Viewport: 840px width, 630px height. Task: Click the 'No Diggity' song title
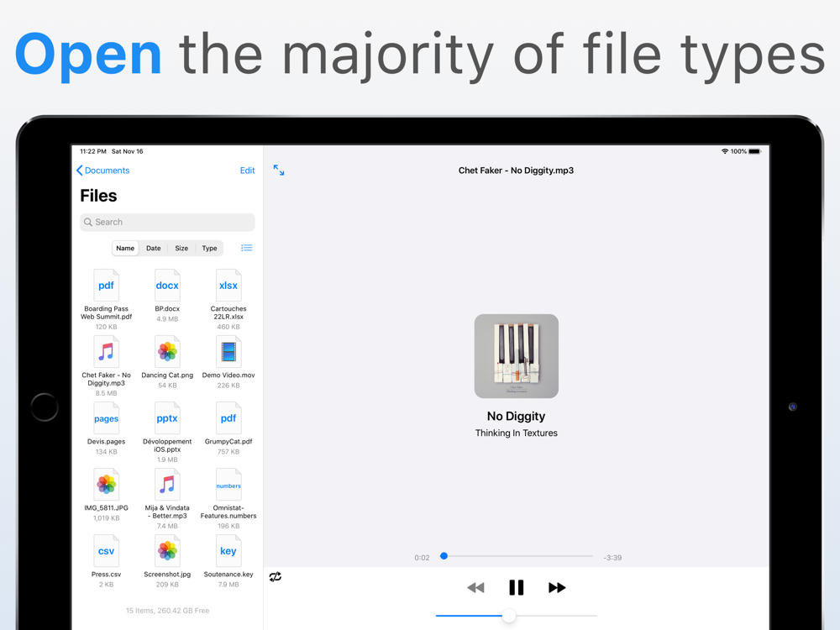(517, 417)
